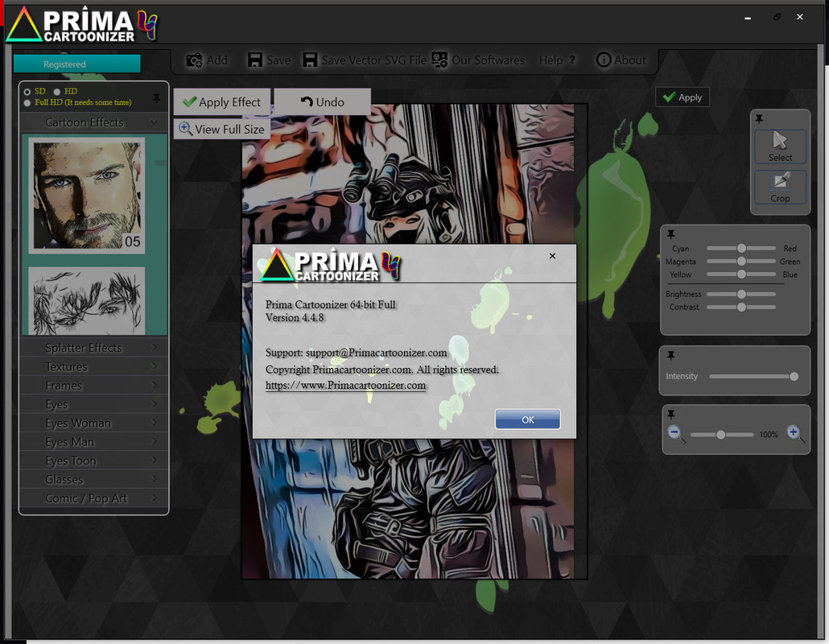Click the pin icon in the Intensity panel
Image resolution: width=829 pixels, height=644 pixels.
(x=671, y=355)
